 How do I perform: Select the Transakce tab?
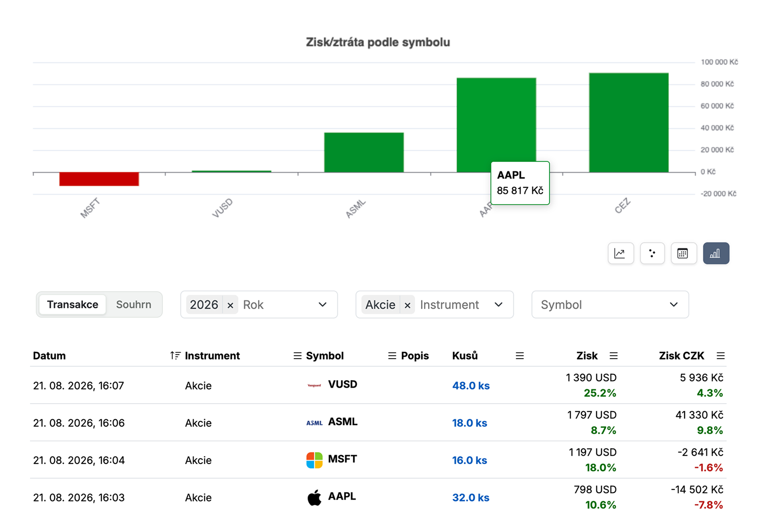pos(72,305)
